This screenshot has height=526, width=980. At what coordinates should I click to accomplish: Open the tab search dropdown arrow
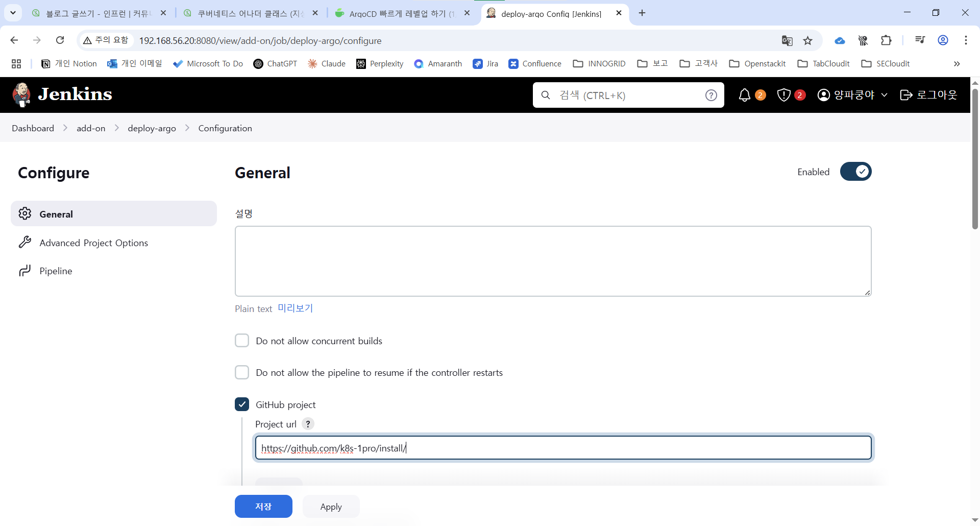point(13,13)
